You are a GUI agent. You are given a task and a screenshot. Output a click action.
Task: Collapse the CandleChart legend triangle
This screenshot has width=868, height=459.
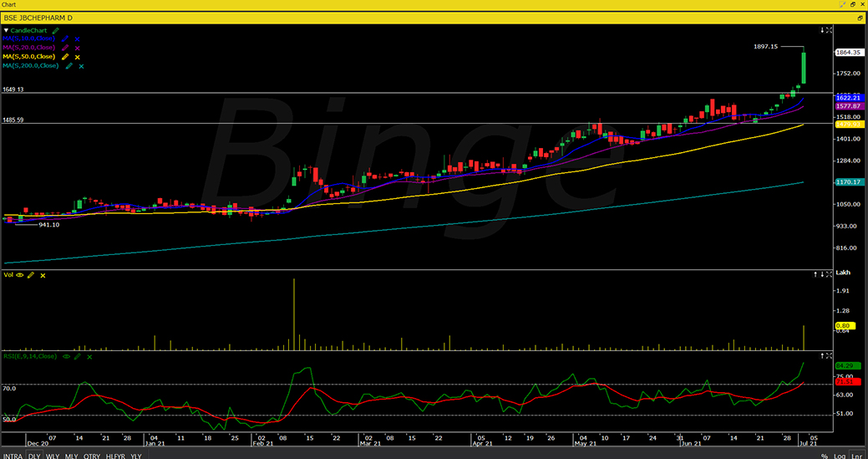pyautogui.click(x=6, y=30)
